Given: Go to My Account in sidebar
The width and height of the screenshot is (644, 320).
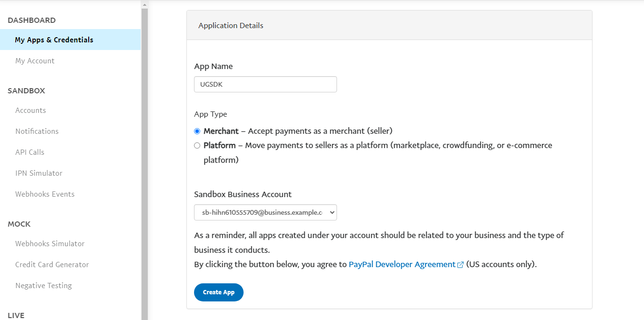Looking at the screenshot, I should (35, 61).
